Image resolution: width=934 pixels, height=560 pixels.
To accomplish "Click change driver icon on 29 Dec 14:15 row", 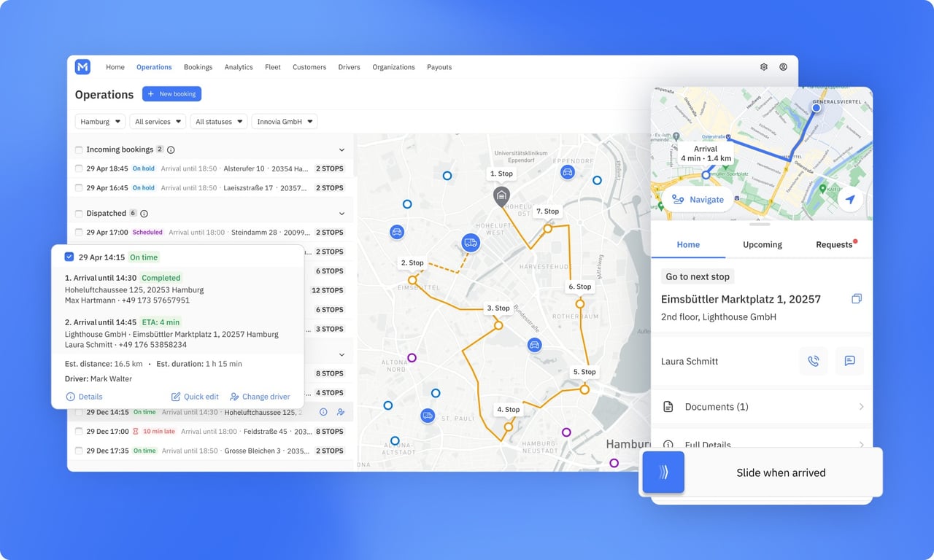I will coord(341,412).
